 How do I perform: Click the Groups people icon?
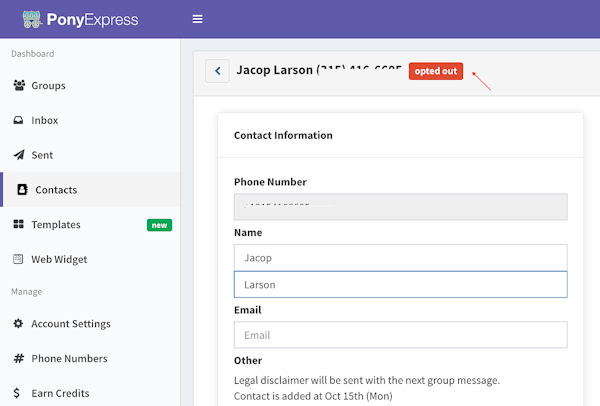pyautogui.click(x=19, y=86)
